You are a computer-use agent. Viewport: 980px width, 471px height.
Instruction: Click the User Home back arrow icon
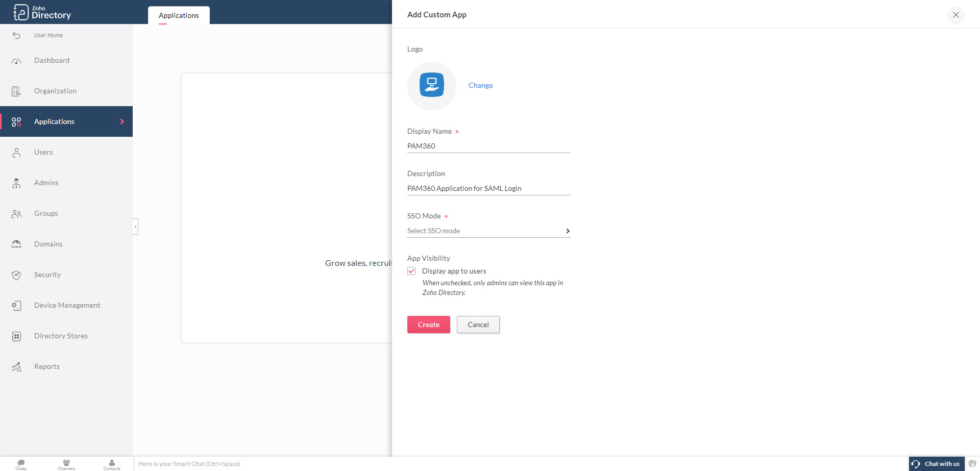point(16,35)
